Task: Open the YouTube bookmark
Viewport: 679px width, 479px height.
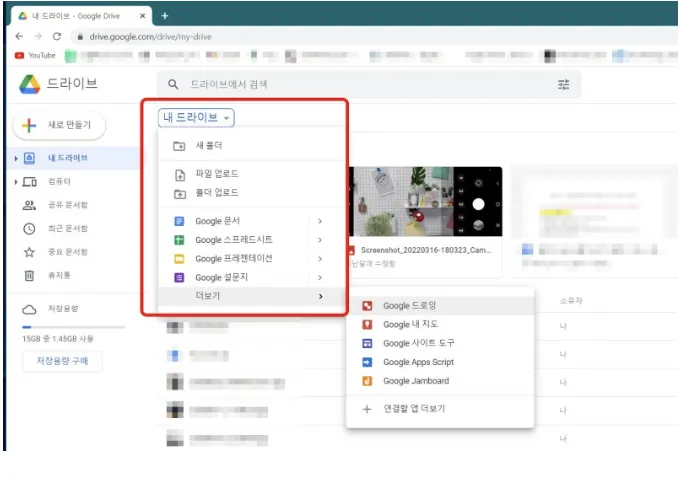Action: (35, 55)
